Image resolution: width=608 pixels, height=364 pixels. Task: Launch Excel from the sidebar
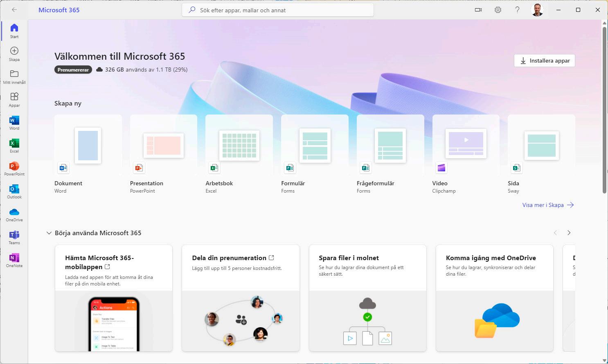(14, 145)
